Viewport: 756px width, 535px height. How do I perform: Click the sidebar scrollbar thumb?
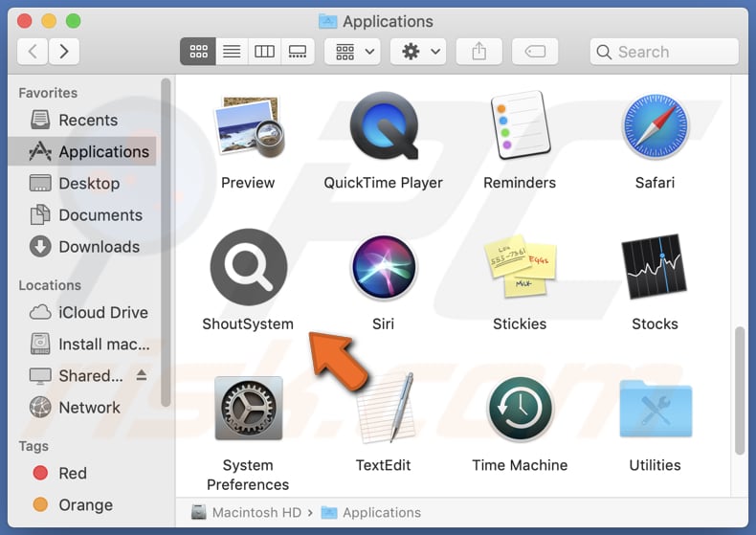[x=166, y=242]
